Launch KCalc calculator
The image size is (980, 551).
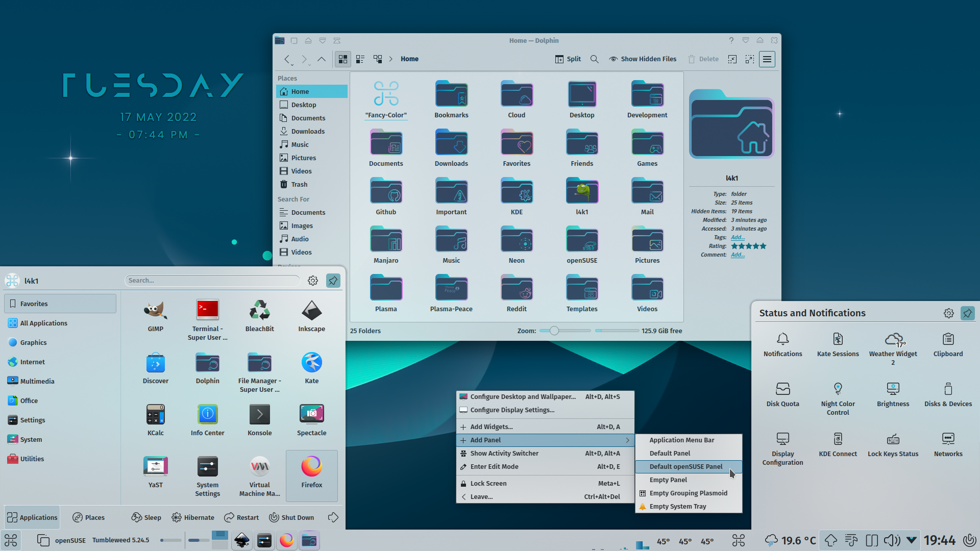[156, 420]
